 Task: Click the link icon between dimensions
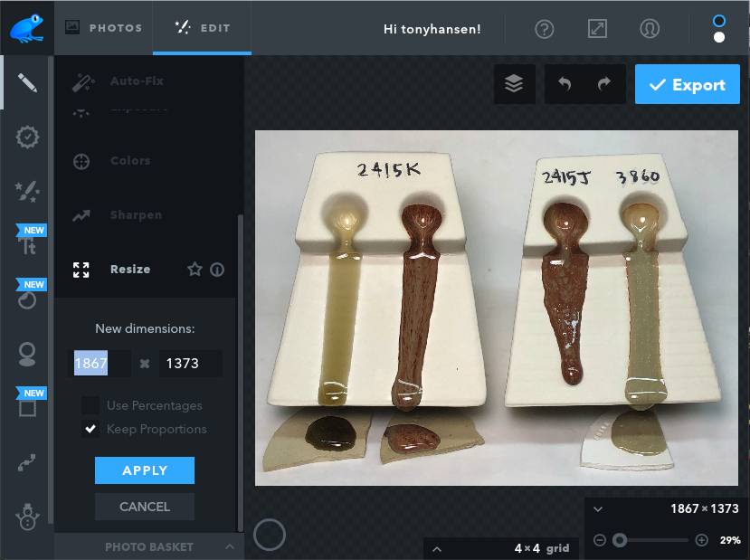[145, 364]
